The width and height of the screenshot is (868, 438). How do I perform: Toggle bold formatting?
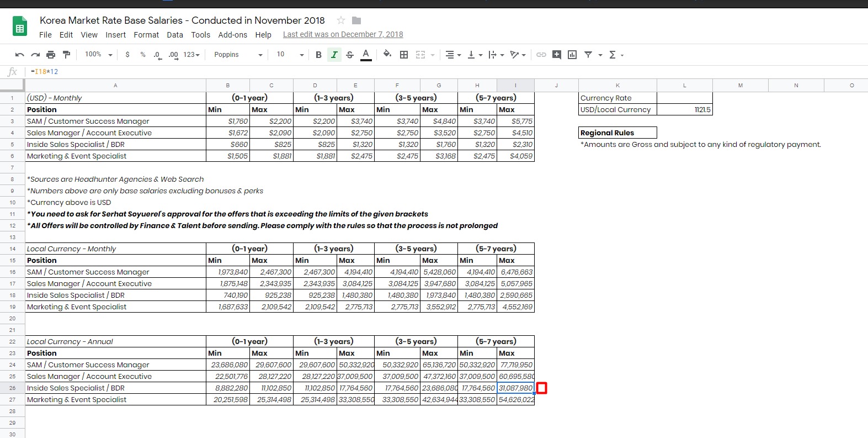tap(318, 55)
